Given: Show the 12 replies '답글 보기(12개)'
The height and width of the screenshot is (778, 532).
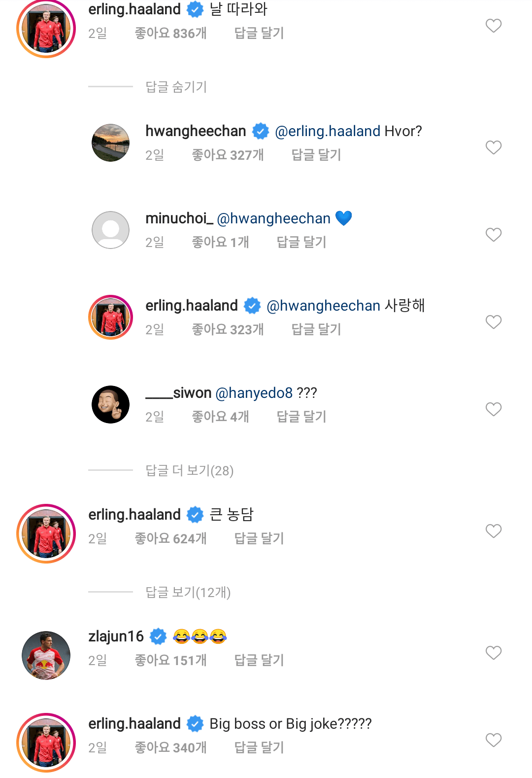Looking at the screenshot, I should click(188, 592).
